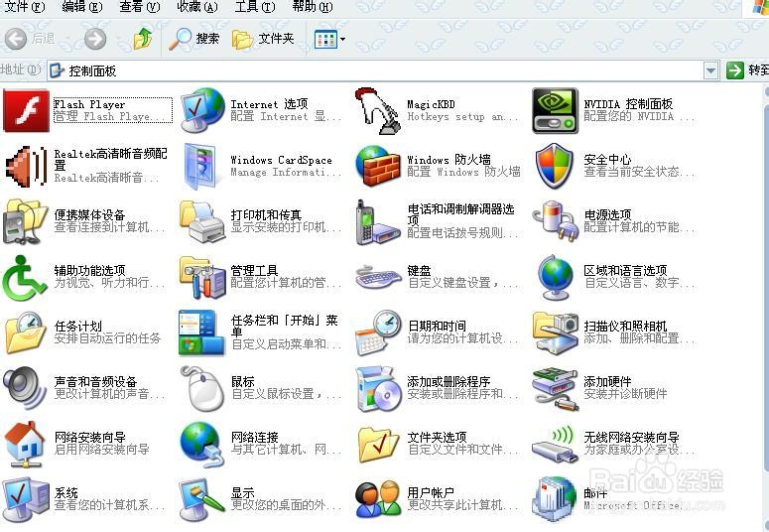Open the 帮助(H) menu

(313, 7)
